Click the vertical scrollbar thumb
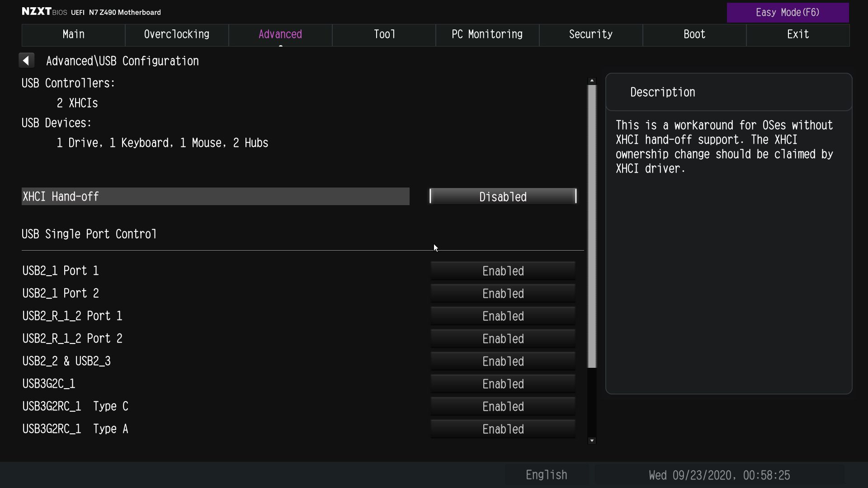This screenshot has width=868, height=488. coord(592,226)
